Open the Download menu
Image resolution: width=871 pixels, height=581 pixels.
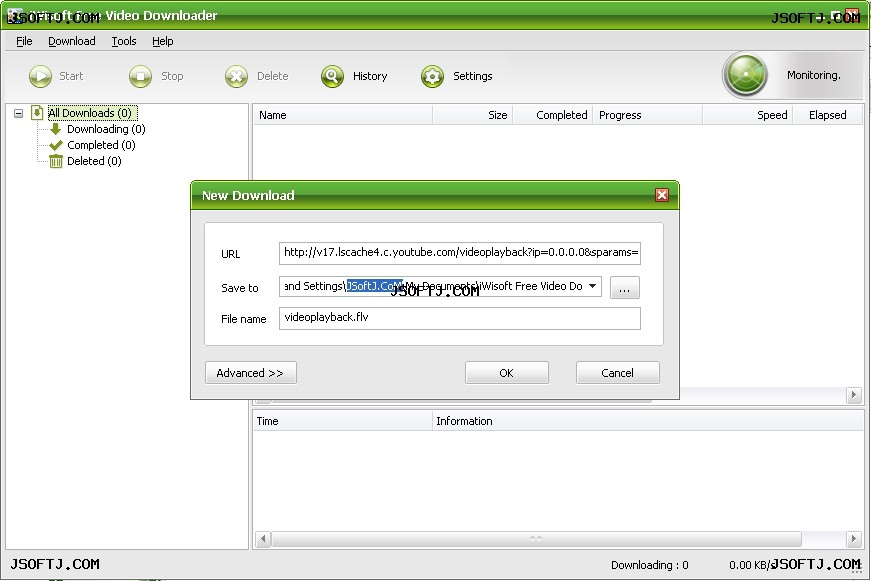click(72, 41)
